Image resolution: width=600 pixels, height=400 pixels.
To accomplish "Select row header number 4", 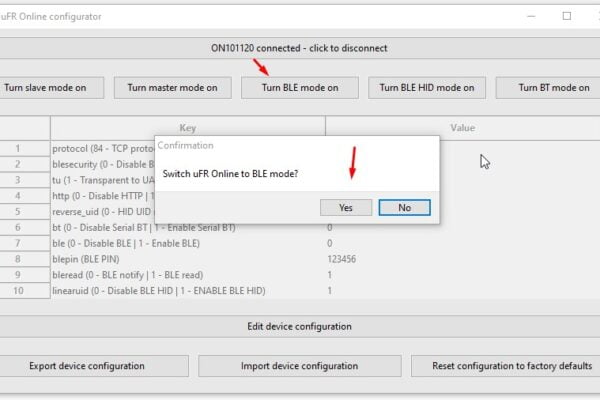I will tap(25, 196).
